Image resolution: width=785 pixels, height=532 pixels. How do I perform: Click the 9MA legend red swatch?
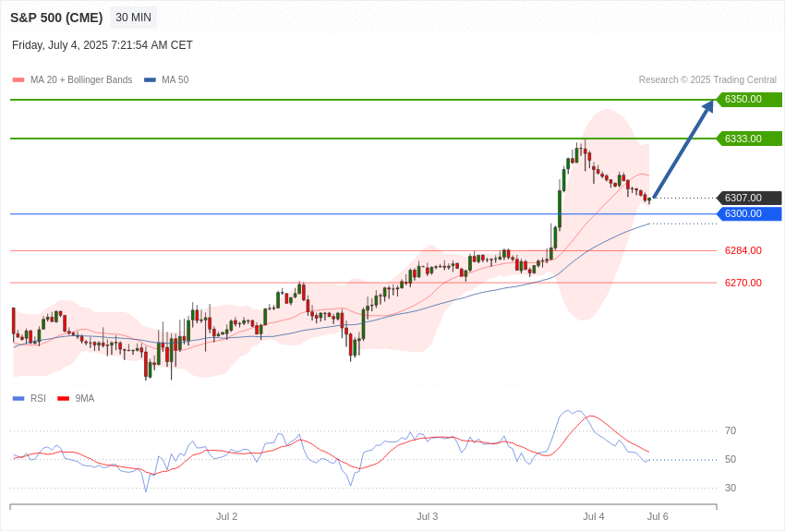click(x=63, y=398)
